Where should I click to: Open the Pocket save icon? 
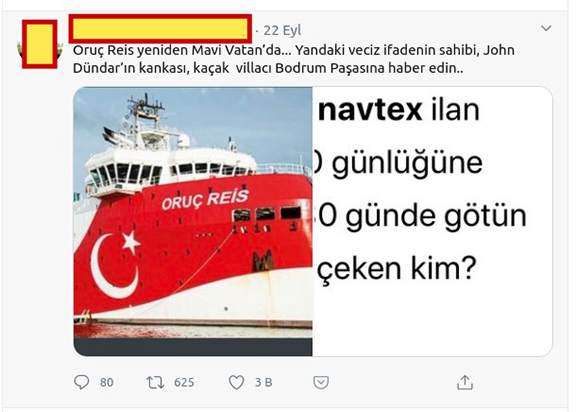point(321,383)
